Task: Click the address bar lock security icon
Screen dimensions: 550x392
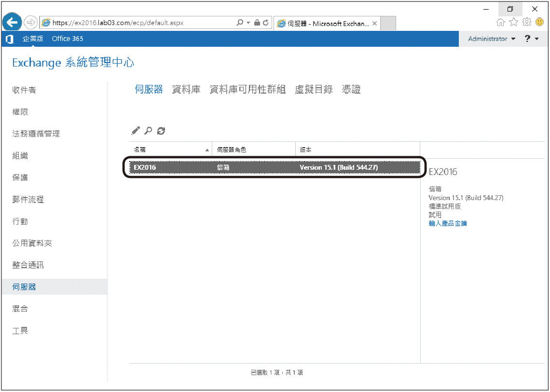Action: tap(257, 23)
